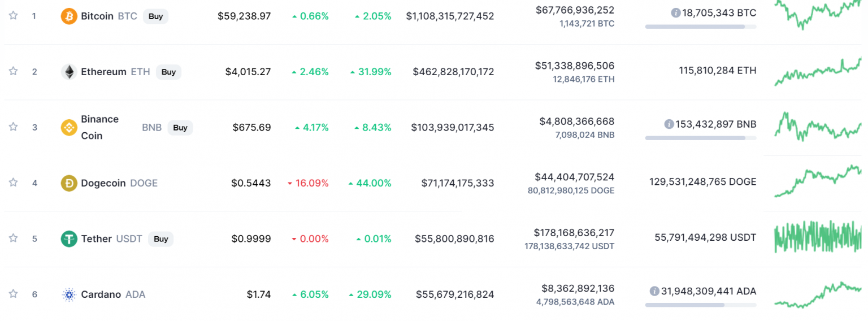The height and width of the screenshot is (321, 868).
Task: Click the Dogecoin logo icon
Action: coord(69,183)
